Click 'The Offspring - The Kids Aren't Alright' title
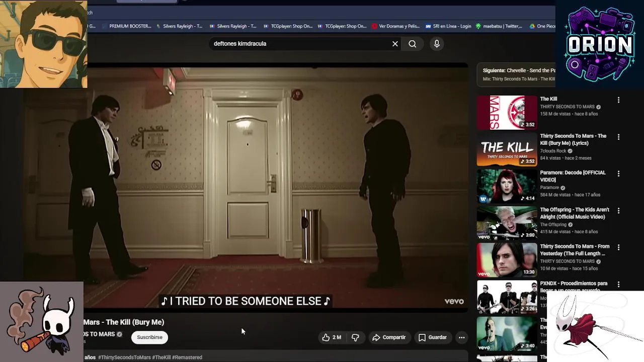This screenshot has height=362, width=644. [575, 213]
